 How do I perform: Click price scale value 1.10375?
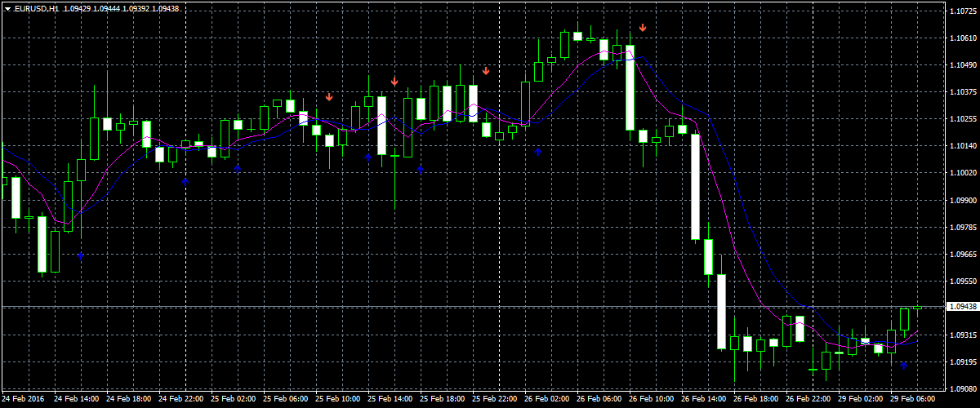click(963, 92)
